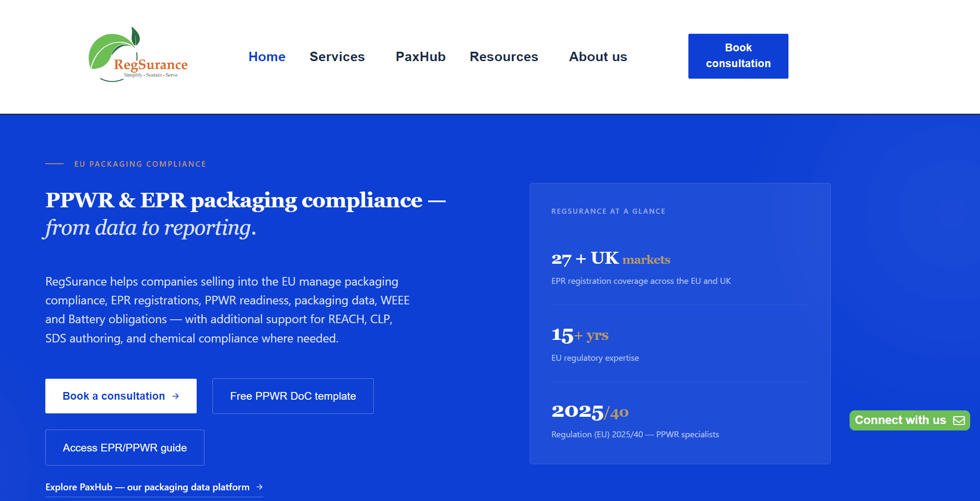This screenshot has height=501, width=980.
Task: Click the RegSurance at a glance heading
Action: coord(608,211)
